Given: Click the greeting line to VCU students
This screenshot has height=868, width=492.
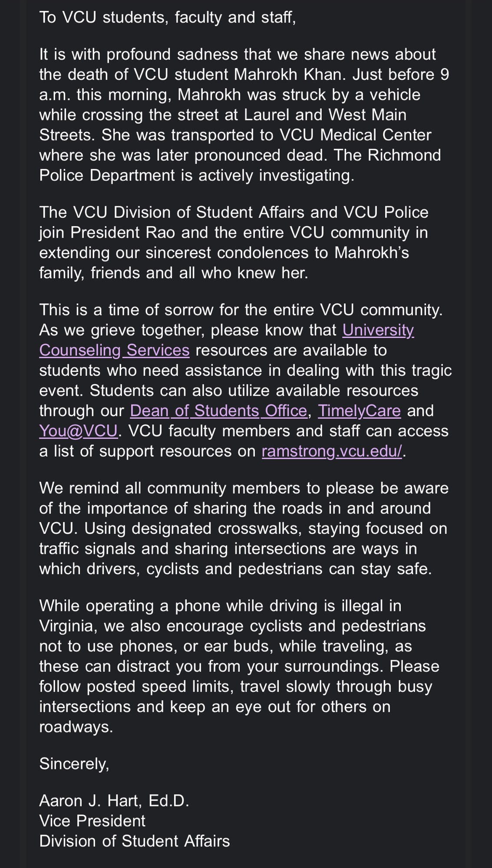Looking at the screenshot, I should point(167,17).
